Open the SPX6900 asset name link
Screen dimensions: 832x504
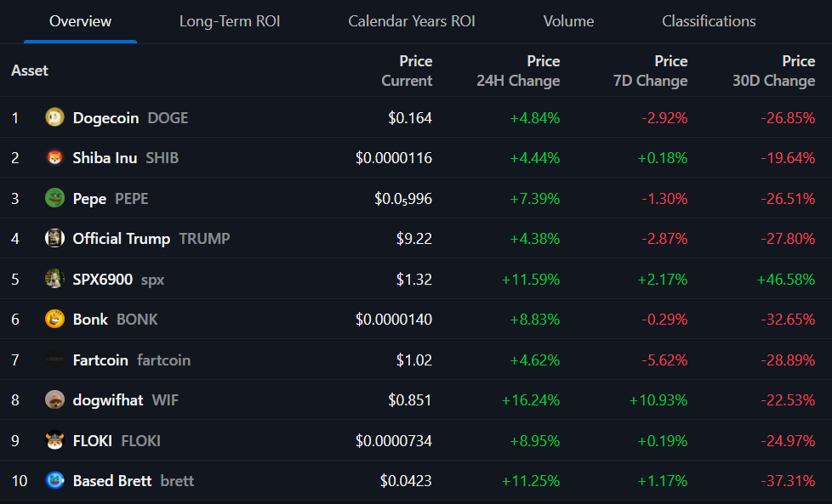tap(102, 280)
